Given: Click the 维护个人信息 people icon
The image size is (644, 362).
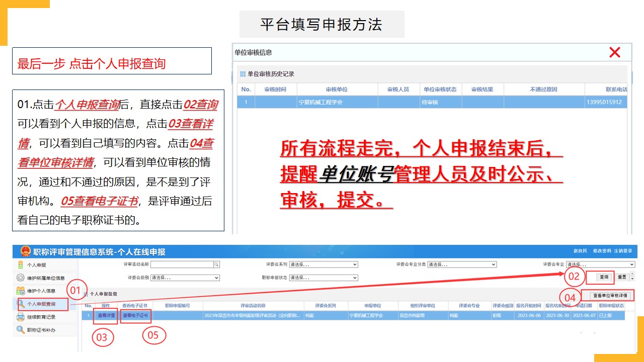Looking at the screenshot, I should (x=21, y=291).
